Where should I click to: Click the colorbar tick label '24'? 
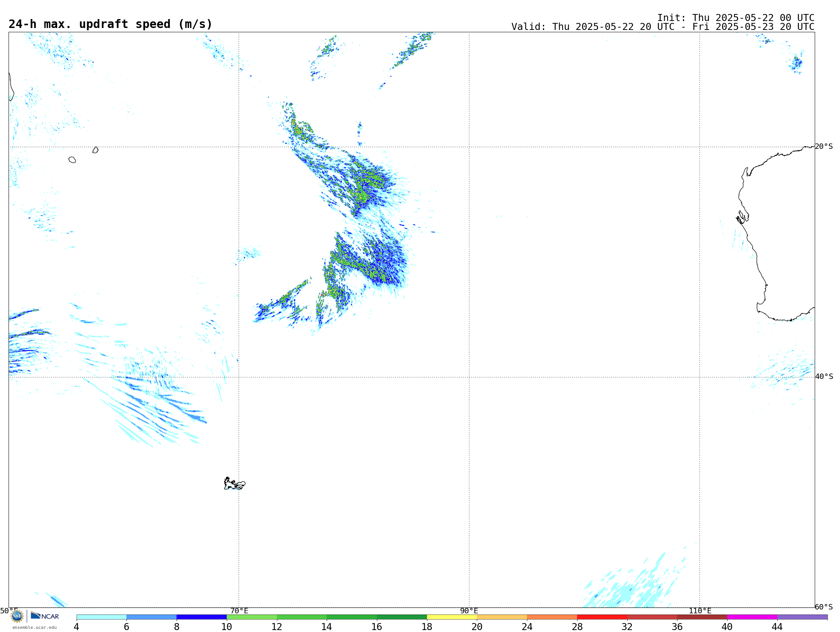(x=527, y=627)
